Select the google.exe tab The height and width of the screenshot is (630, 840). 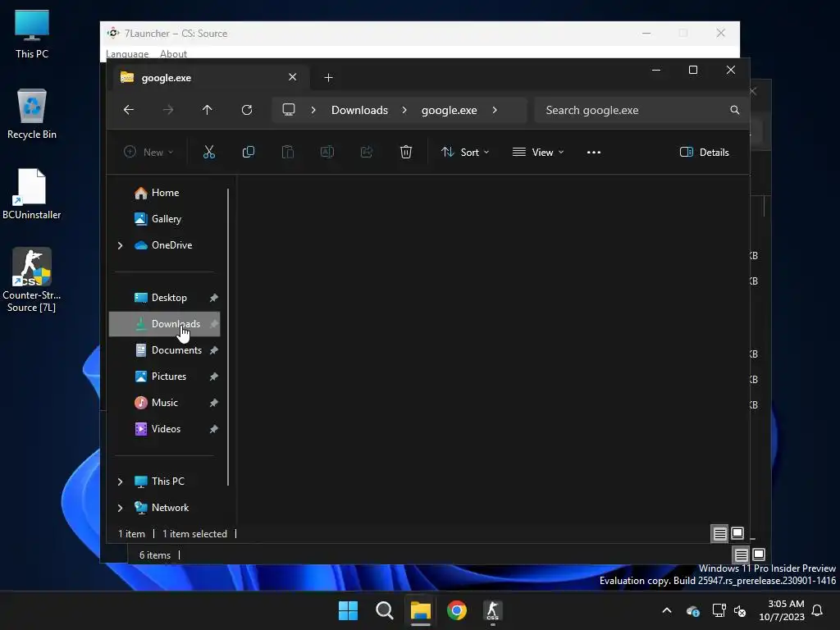coord(209,78)
